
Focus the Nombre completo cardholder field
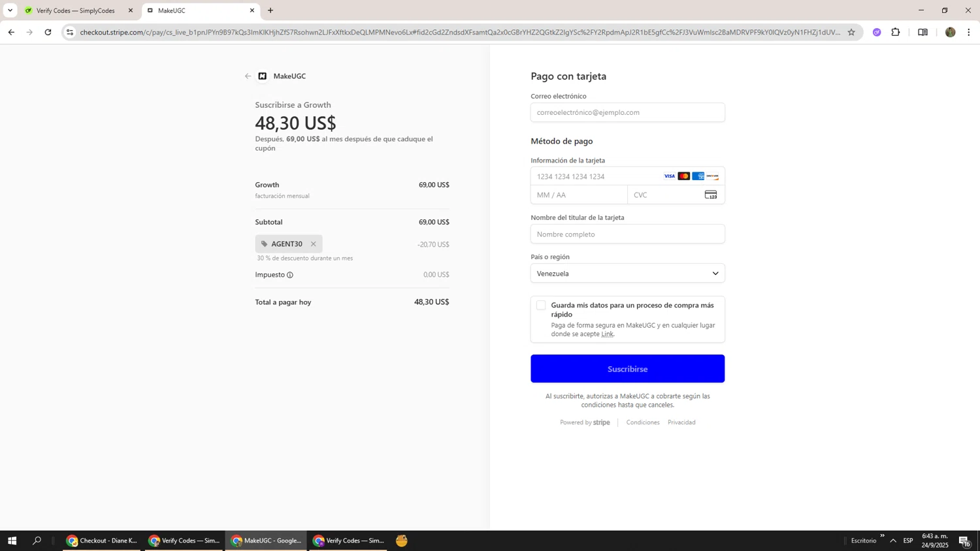(627, 234)
